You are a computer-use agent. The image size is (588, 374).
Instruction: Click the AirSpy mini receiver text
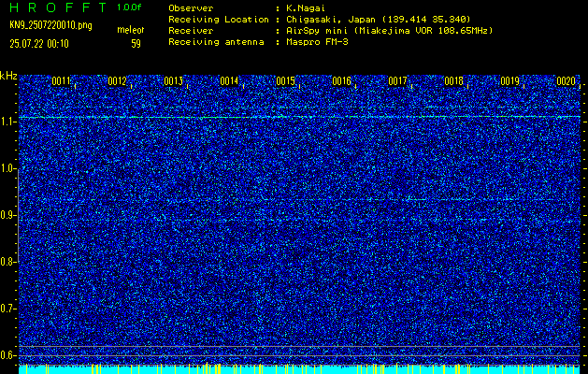[390, 31]
